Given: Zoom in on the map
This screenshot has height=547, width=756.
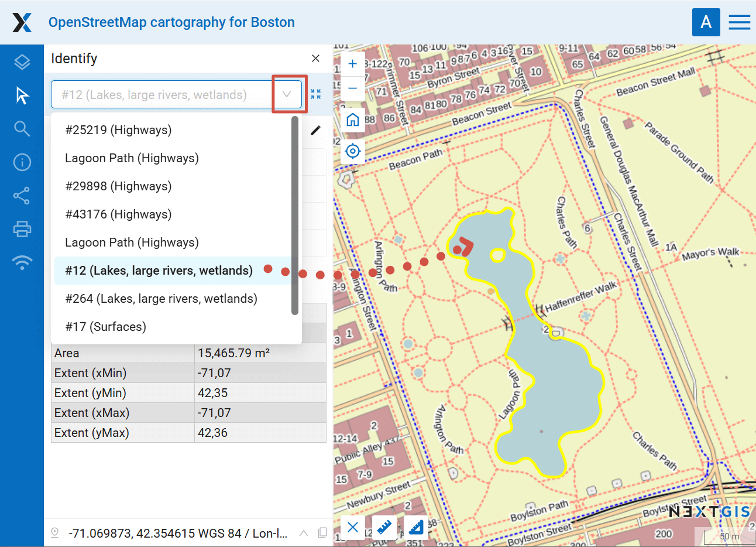Looking at the screenshot, I should (352, 64).
